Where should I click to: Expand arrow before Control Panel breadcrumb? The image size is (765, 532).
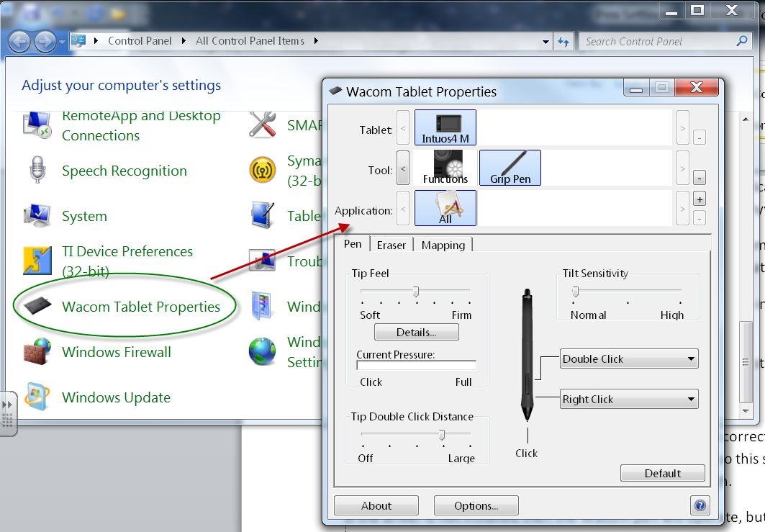pyautogui.click(x=96, y=41)
